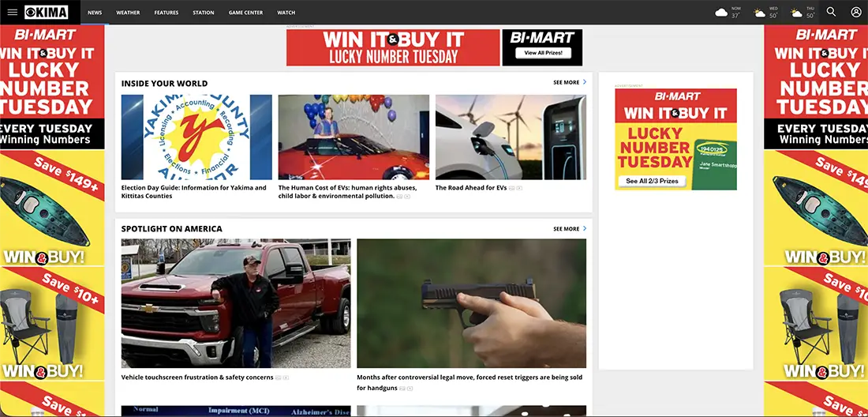Click the KIMA station logo

[x=47, y=12]
